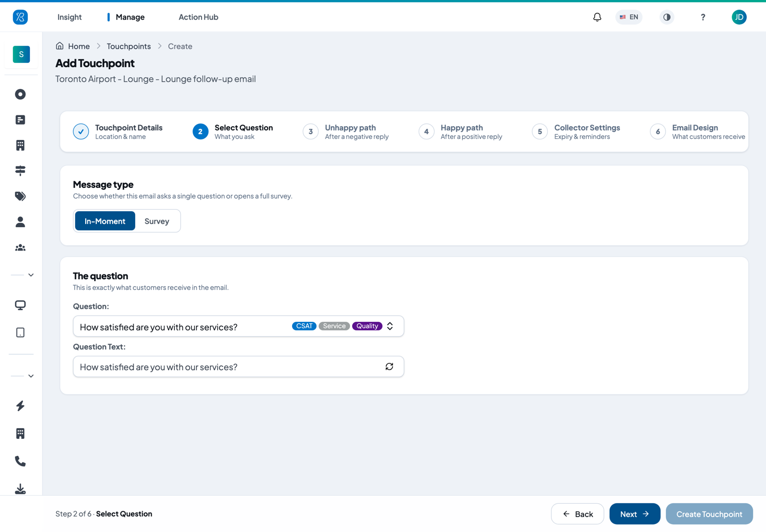Open the phone sidebar icon
The image size is (766, 532).
click(20, 461)
